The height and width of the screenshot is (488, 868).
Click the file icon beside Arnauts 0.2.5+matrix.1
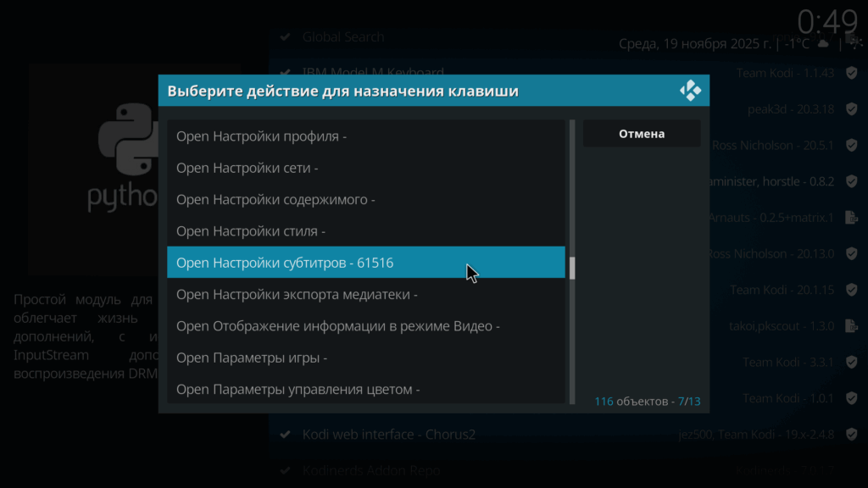click(x=851, y=218)
